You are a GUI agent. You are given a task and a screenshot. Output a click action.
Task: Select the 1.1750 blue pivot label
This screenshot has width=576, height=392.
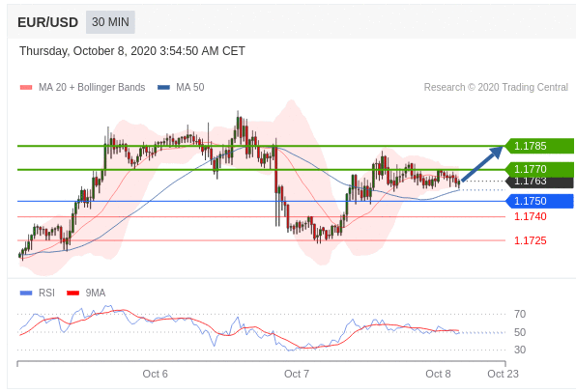click(x=539, y=201)
